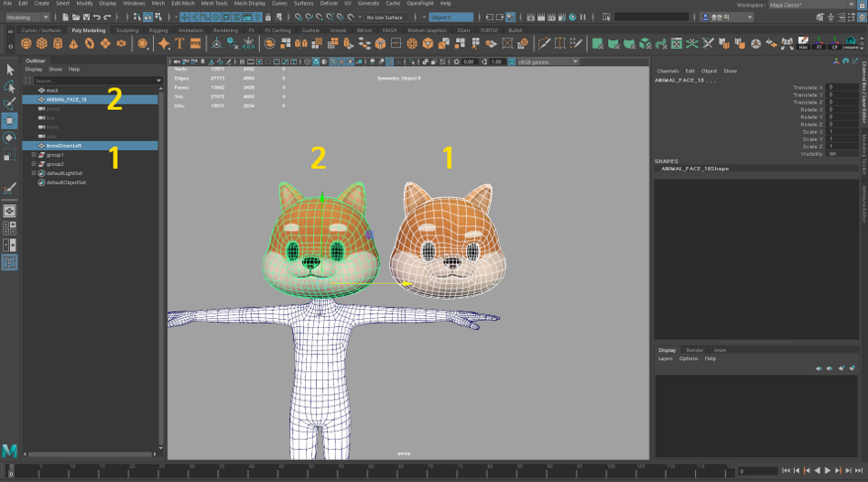Create a polygon plane from the shelf
Image resolution: width=868 pixels, height=482 pixels.
tap(105, 43)
